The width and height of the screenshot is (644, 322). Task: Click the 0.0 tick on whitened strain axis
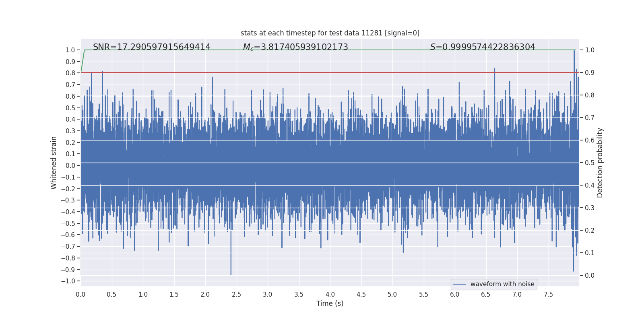(x=70, y=165)
